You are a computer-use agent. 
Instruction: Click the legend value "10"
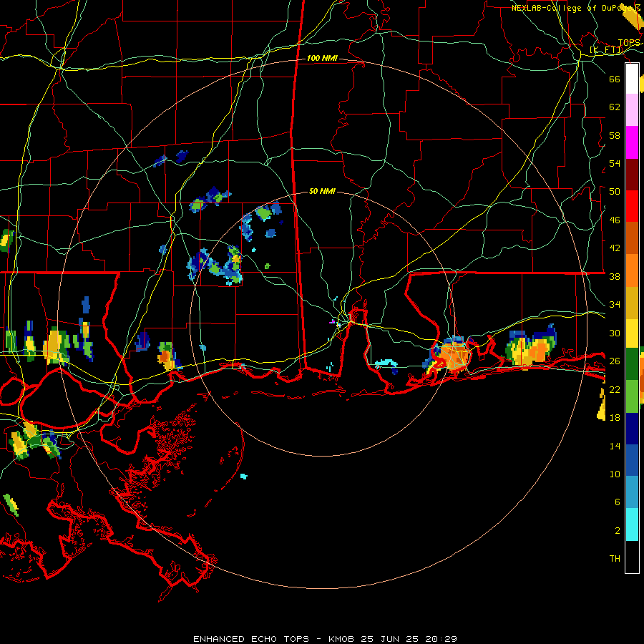point(615,474)
